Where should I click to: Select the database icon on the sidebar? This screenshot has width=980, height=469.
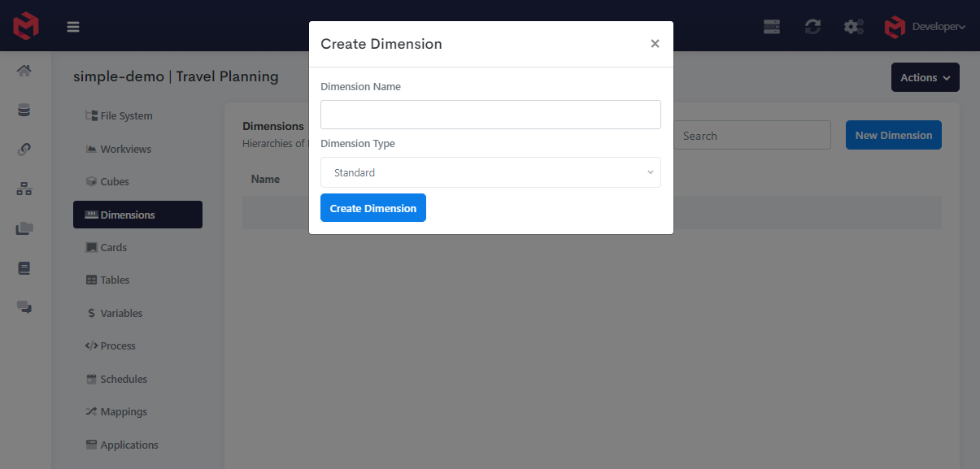[24, 109]
